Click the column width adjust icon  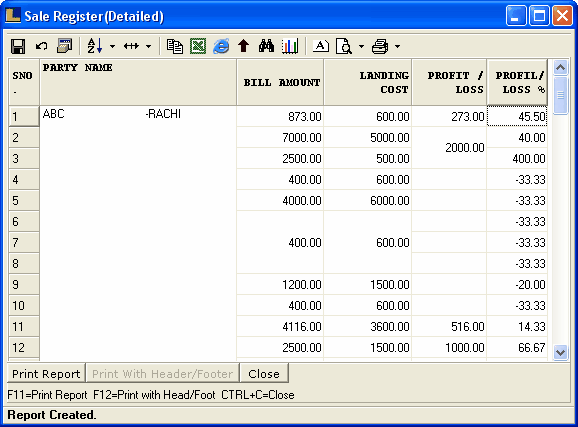click(131, 46)
